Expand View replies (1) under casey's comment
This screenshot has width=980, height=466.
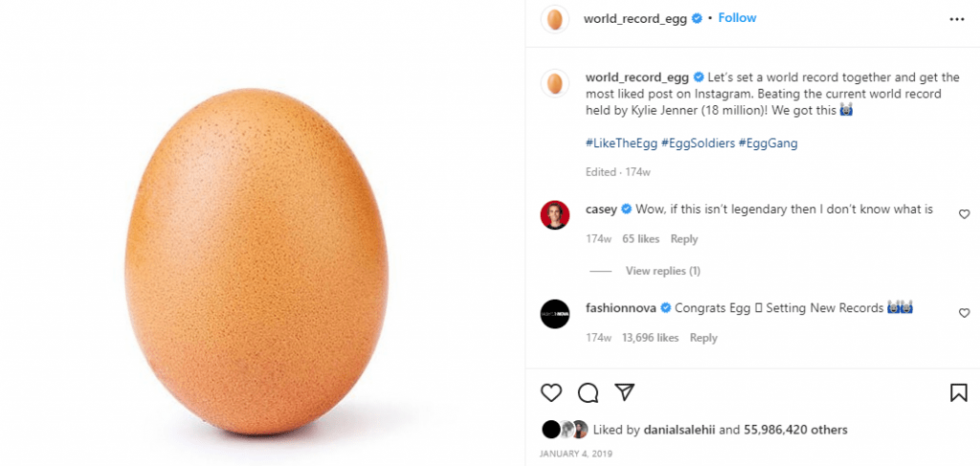[662, 271]
